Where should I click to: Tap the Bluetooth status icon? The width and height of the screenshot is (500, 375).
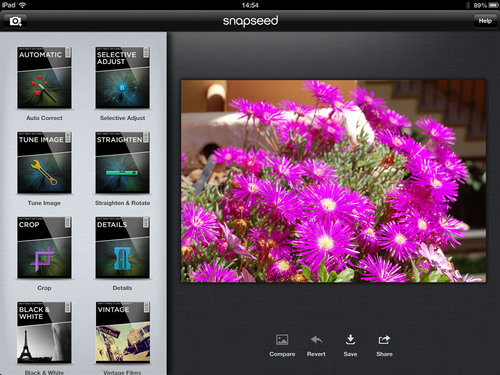click(x=468, y=5)
